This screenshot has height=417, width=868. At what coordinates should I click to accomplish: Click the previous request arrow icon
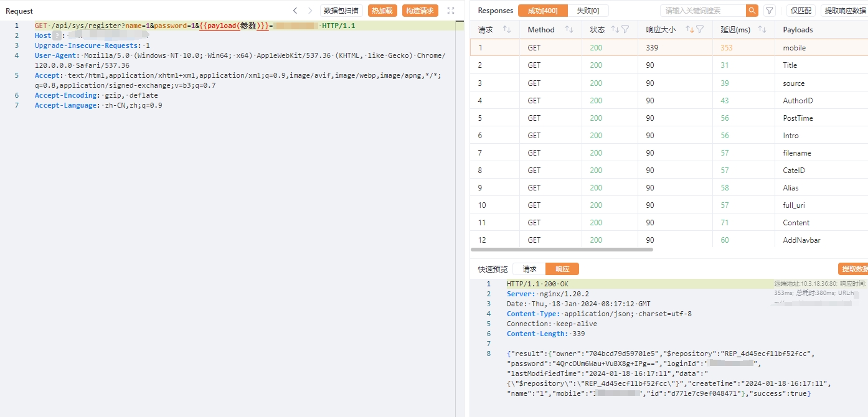point(295,11)
